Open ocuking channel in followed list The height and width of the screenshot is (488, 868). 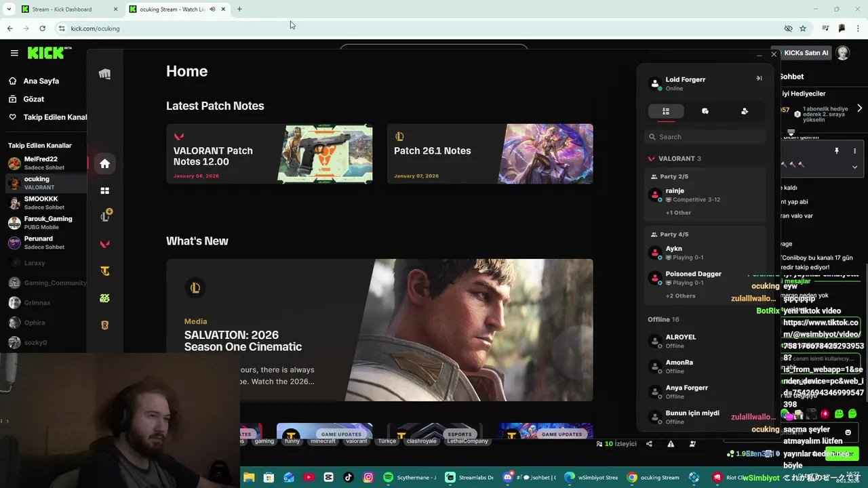(x=44, y=183)
